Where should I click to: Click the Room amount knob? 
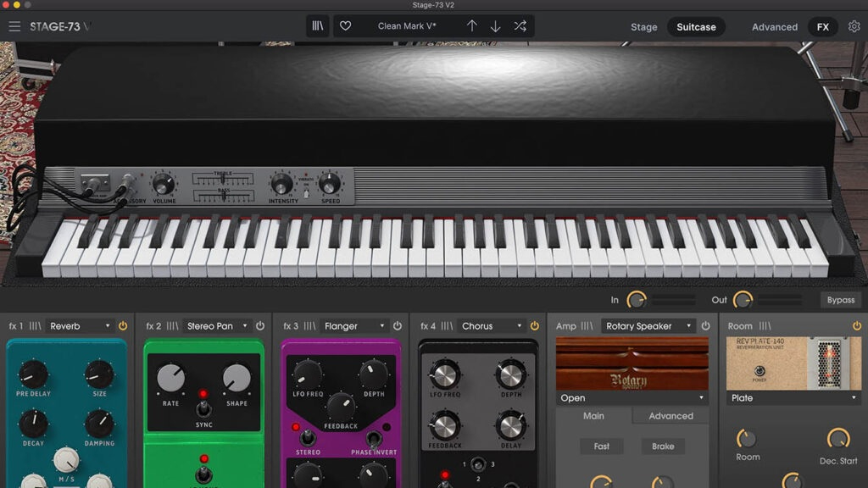click(x=747, y=440)
